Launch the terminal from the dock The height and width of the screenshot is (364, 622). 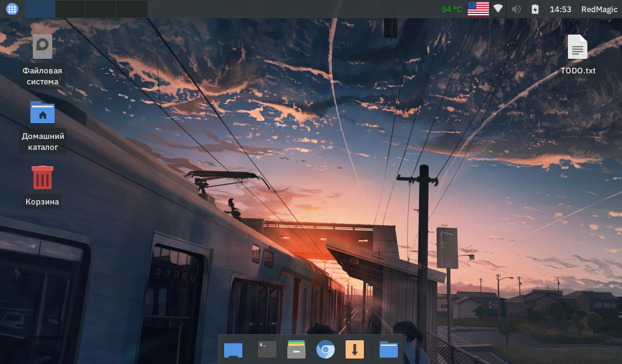(267, 349)
